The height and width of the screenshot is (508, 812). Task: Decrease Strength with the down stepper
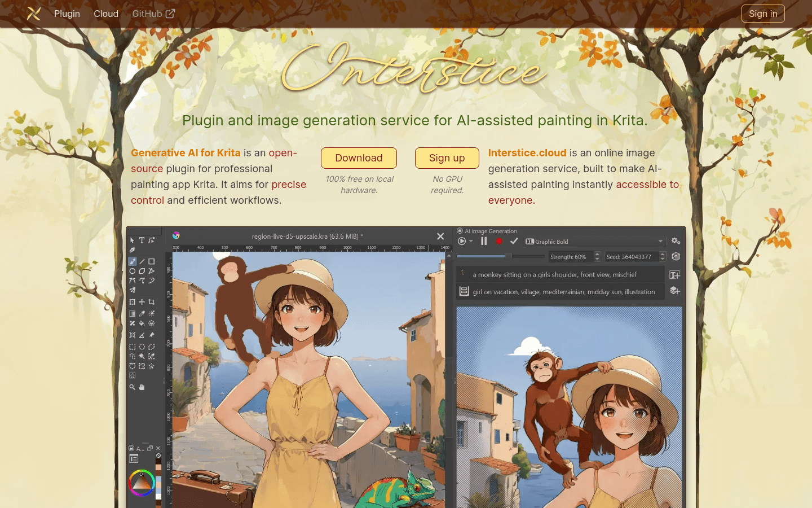(x=597, y=259)
